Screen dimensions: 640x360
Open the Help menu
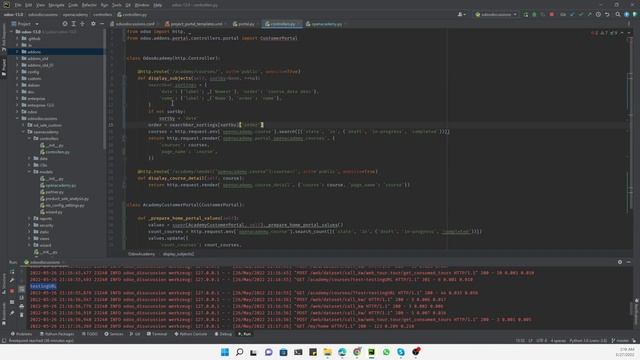click(158, 5)
